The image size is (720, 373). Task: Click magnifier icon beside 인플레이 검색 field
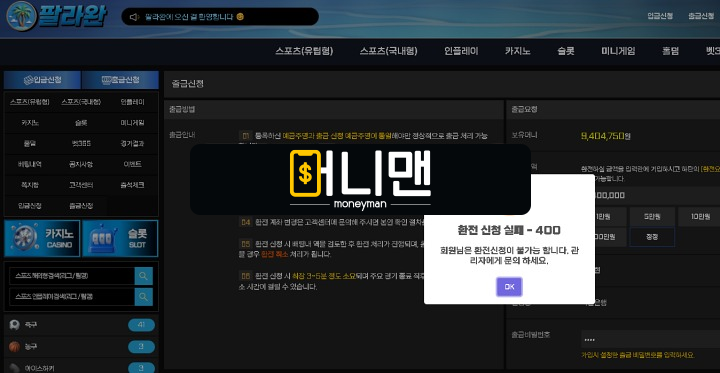(x=144, y=297)
